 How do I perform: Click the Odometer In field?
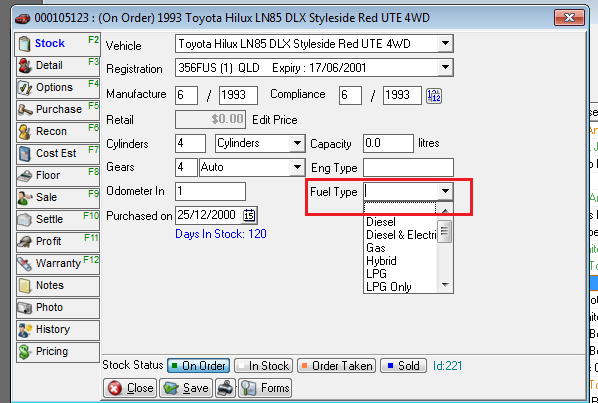(x=211, y=191)
